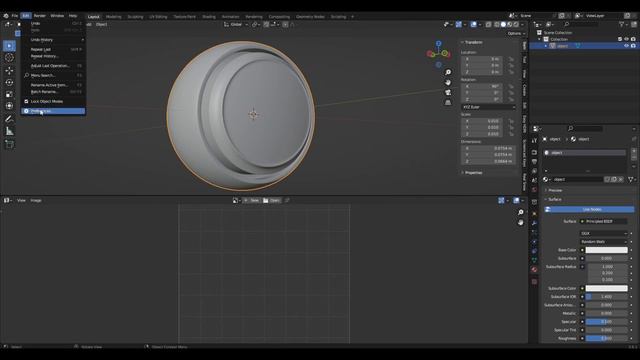Screen dimensions: 640x360
Task: Select the Add Cube tool
Action: click(x=9, y=144)
